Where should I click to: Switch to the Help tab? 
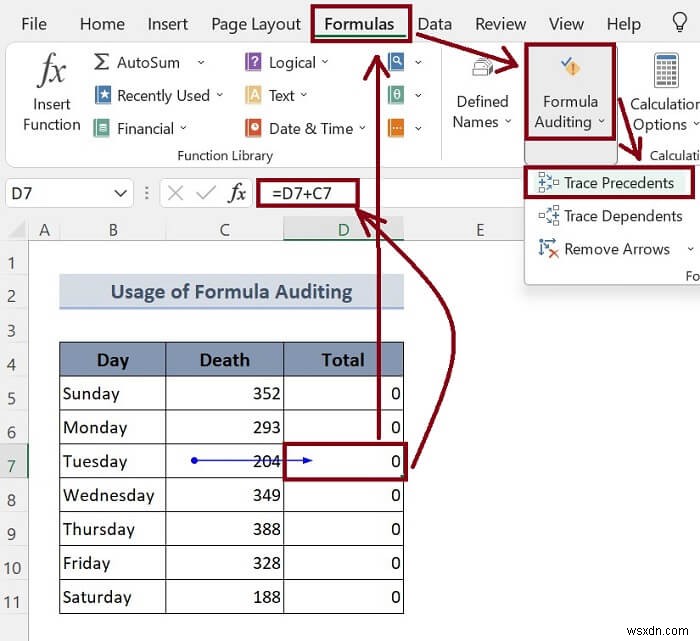624,24
